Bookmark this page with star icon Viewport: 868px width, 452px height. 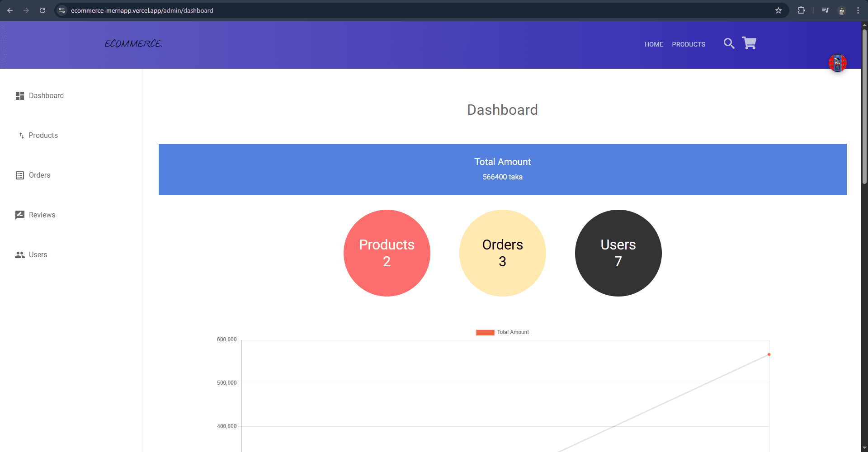click(778, 10)
